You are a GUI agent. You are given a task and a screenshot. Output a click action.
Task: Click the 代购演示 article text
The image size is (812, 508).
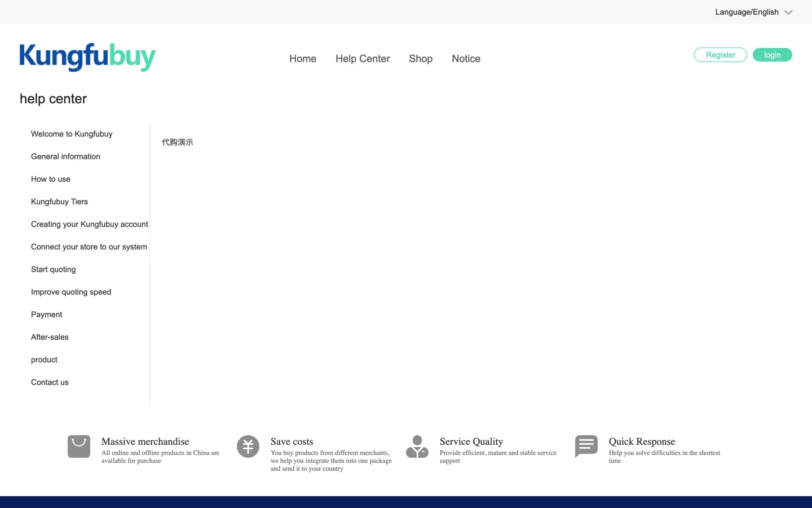tap(178, 142)
